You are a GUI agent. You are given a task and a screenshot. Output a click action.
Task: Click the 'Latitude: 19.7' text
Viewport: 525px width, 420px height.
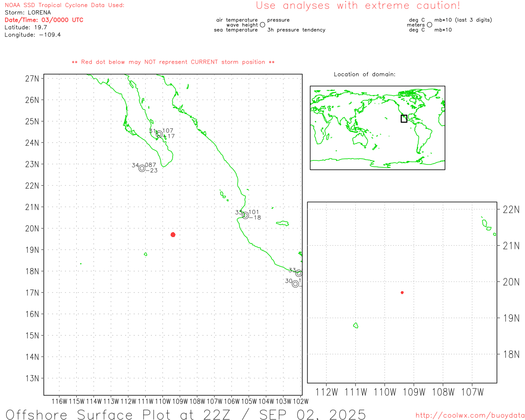coord(26,27)
